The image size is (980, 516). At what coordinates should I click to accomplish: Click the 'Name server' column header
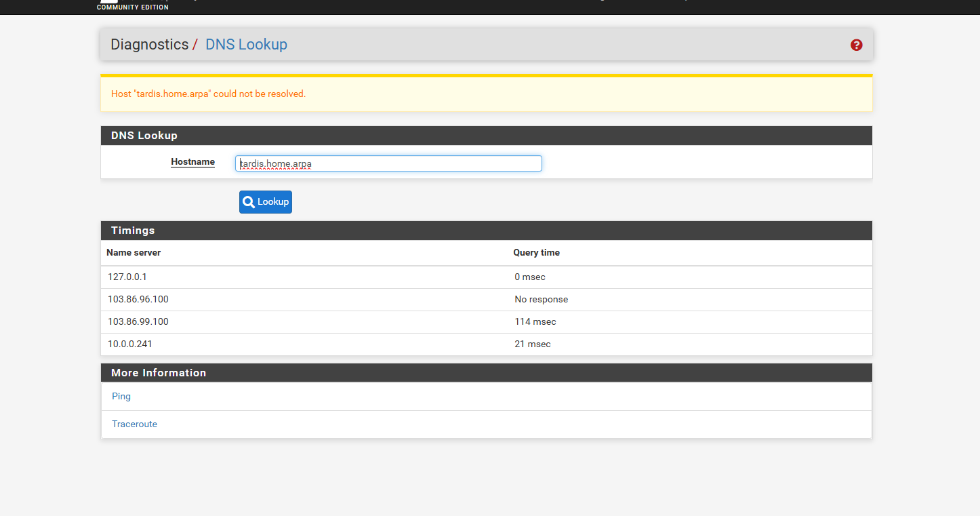pos(134,252)
